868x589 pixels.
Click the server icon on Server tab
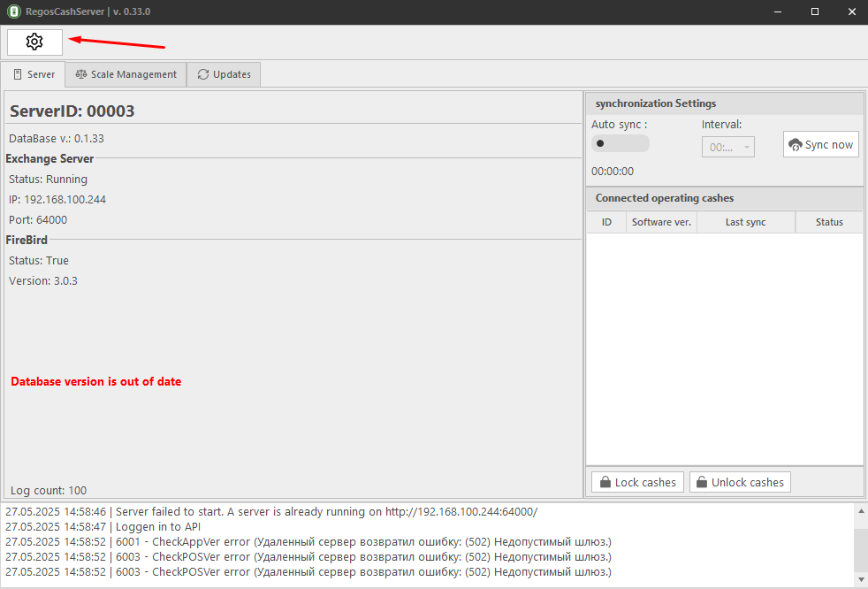pyautogui.click(x=17, y=74)
